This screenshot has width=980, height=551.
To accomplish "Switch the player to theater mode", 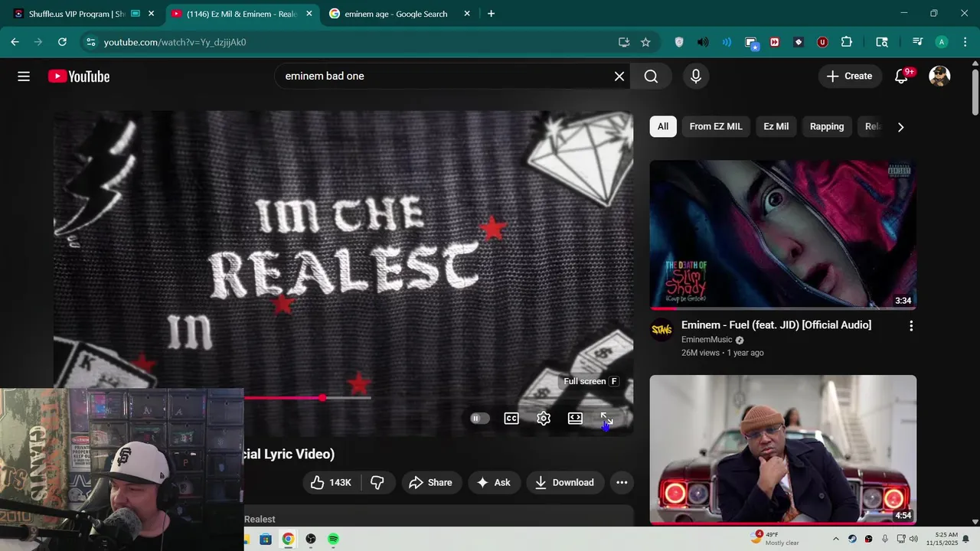I will [575, 419].
